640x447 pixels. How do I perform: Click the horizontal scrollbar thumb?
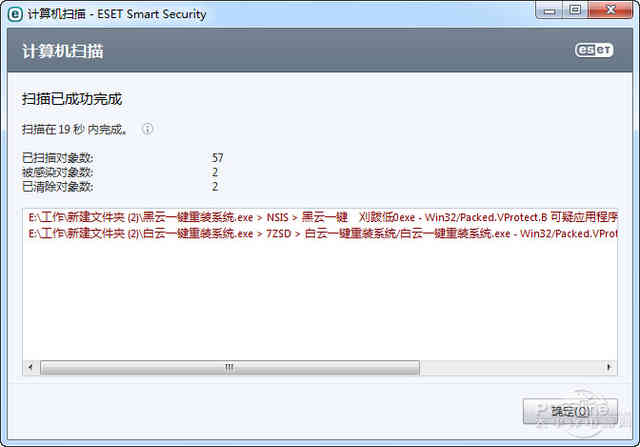(x=230, y=367)
